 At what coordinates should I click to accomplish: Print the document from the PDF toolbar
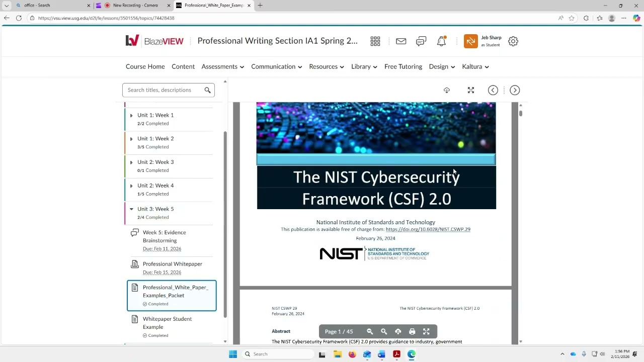coord(412,331)
